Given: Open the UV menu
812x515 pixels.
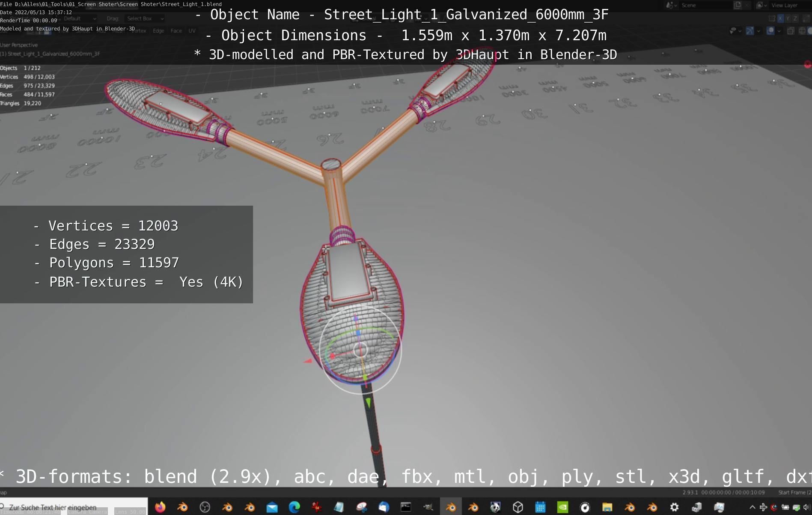Looking at the screenshot, I should [192, 31].
